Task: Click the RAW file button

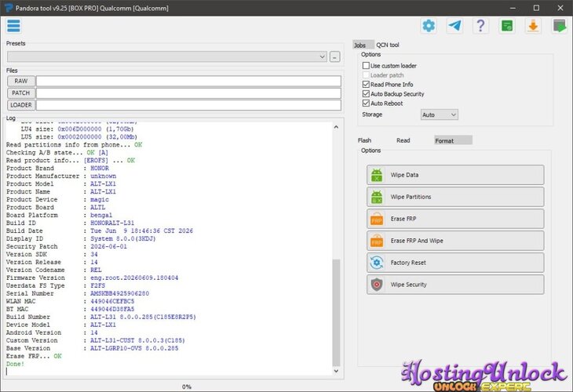Action: (x=21, y=81)
